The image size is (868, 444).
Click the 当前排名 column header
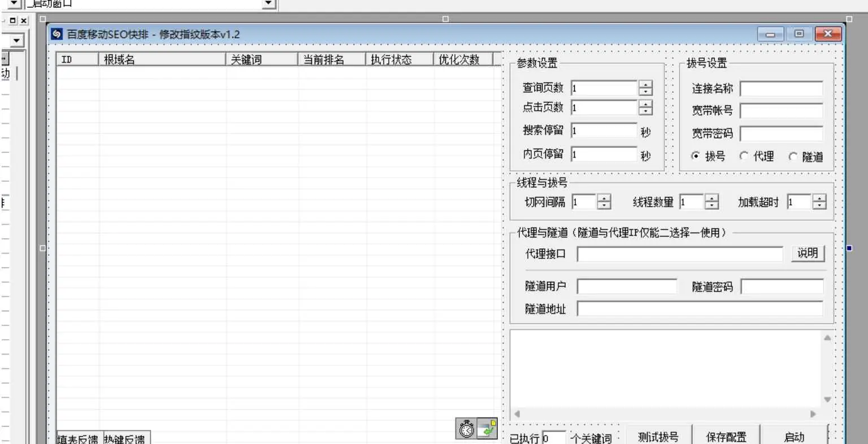[332, 59]
